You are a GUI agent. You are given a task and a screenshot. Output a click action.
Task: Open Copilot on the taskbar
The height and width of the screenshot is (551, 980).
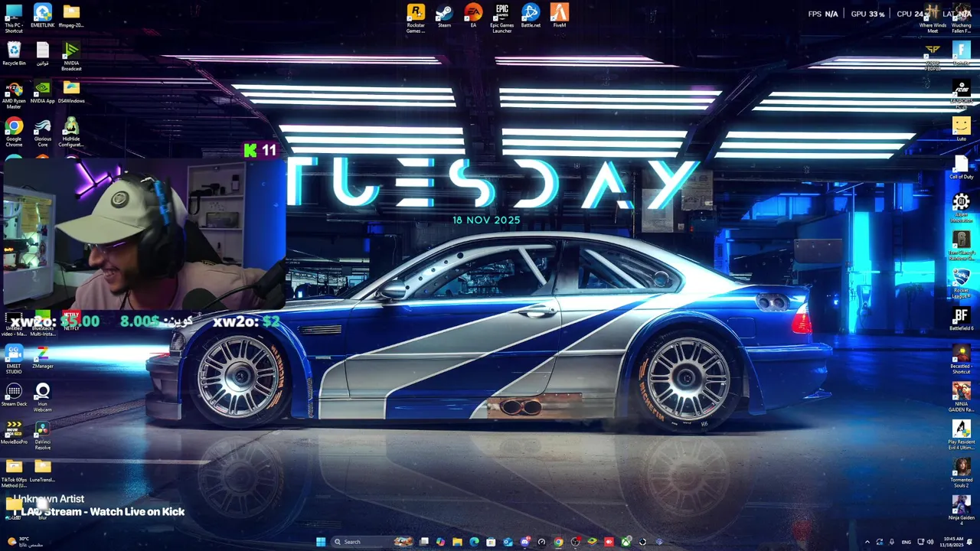click(x=440, y=542)
